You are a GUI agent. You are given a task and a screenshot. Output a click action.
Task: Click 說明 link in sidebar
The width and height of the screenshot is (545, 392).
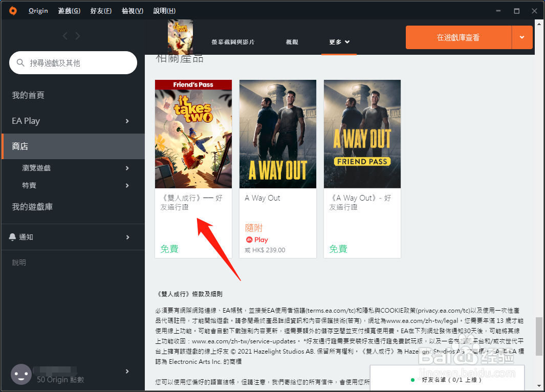click(x=19, y=263)
